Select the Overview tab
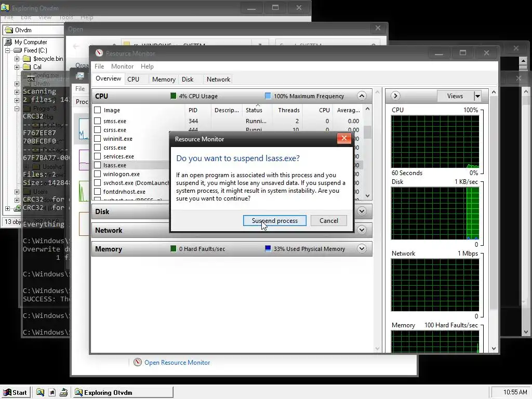This screenshot has height=399, width=532. pos(108,78)
